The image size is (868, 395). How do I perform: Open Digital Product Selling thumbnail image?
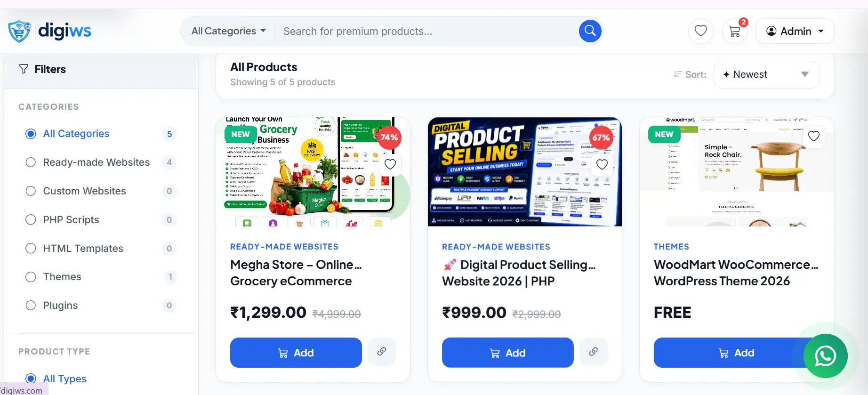click(524, 172)
